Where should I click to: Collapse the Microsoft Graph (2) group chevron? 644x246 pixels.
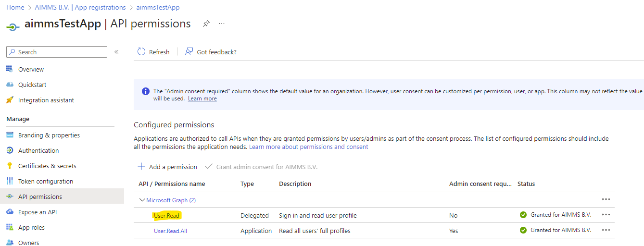click(x=142, y=200)
